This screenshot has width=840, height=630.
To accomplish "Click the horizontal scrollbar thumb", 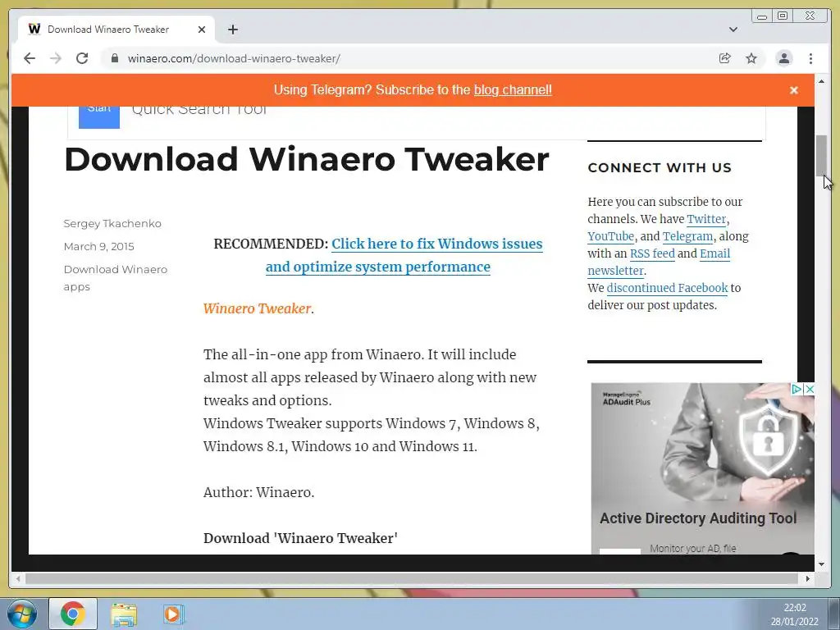I will 412,578.
